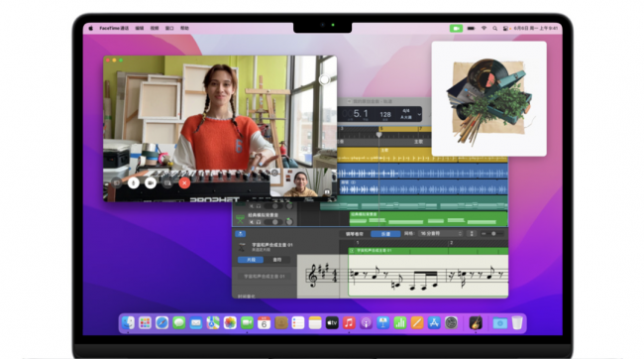Open Control Center in the menu bar
Screen dimensions: 644x359
tap(505, 29)
